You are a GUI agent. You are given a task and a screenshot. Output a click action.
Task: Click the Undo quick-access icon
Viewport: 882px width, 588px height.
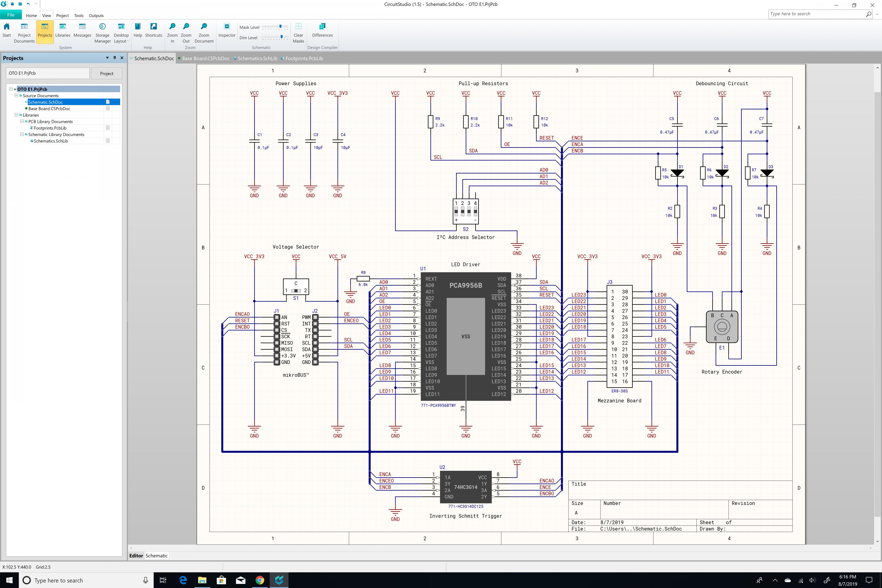[28, 4]
